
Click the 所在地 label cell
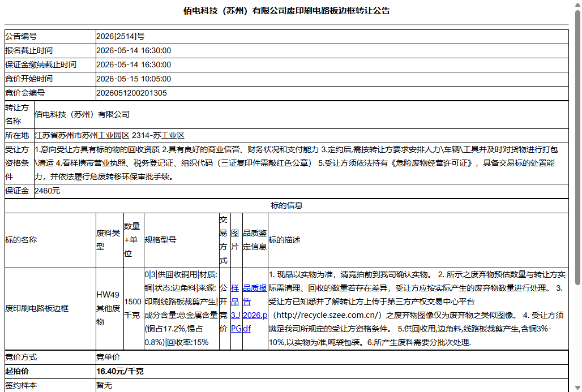coord(19,135)
